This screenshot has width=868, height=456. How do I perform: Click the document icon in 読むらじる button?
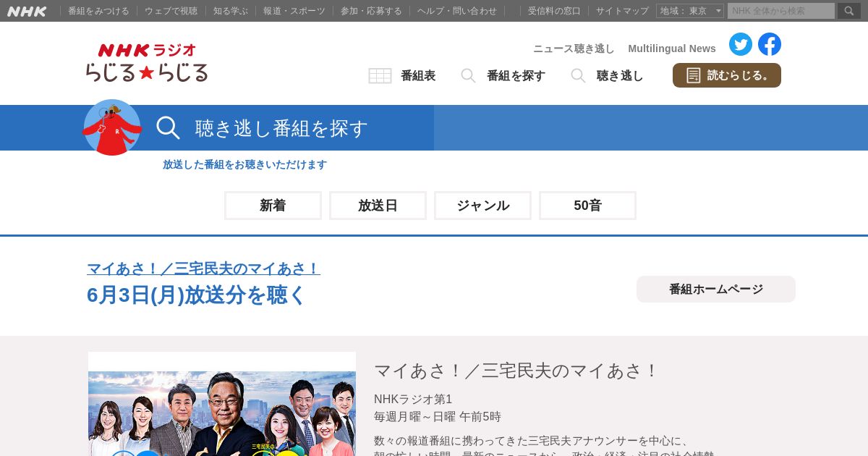coord(694,75)
